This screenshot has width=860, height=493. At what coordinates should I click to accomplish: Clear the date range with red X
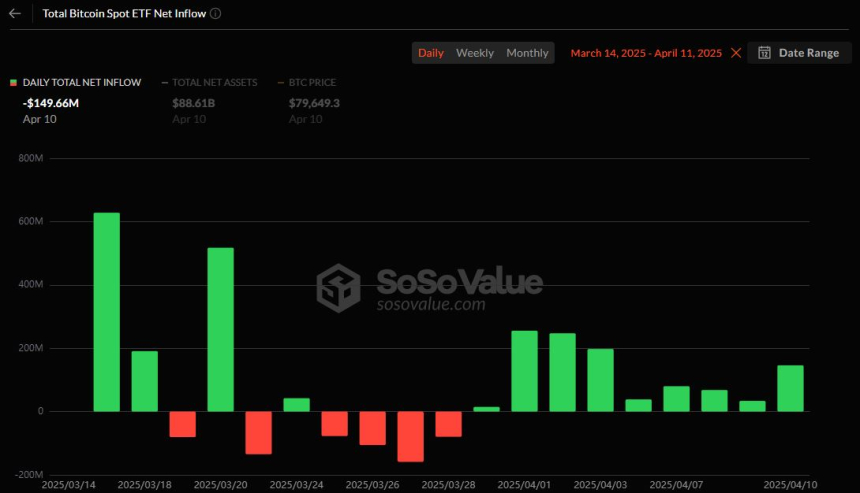coord(736,53)
